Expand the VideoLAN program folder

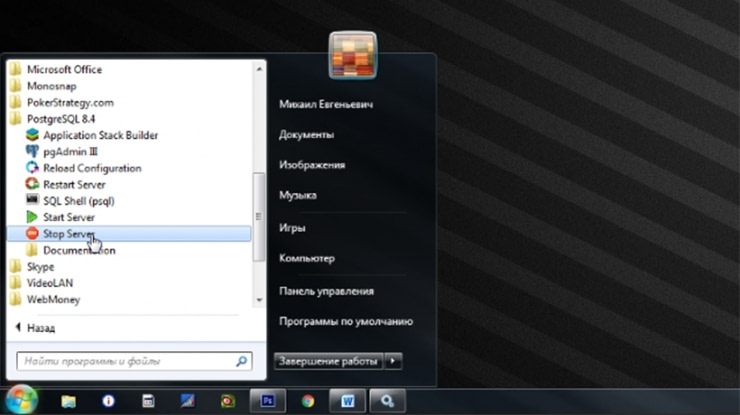50,283
